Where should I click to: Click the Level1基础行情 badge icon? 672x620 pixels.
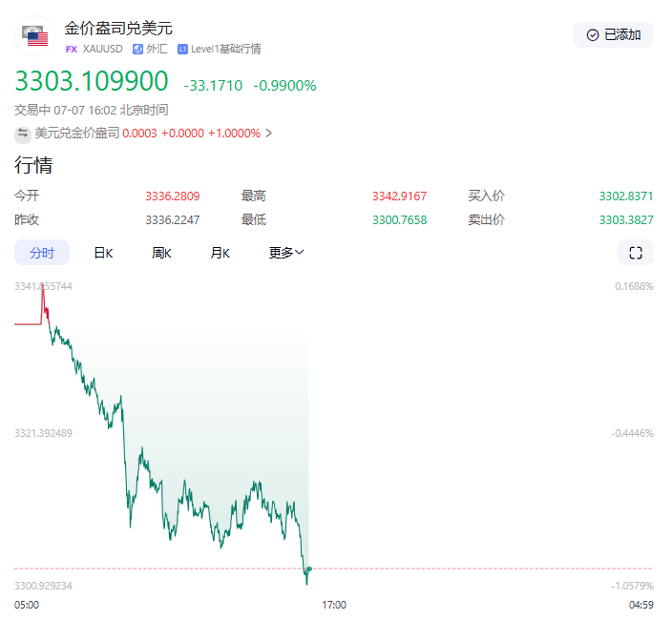(x=182, y=49)
